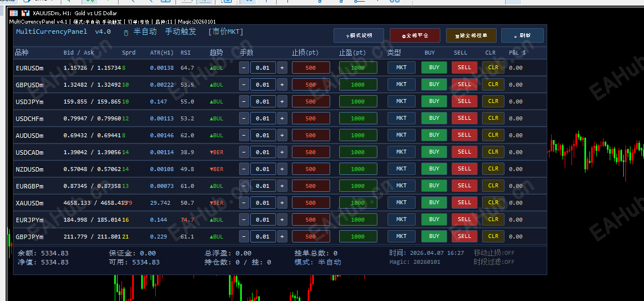Increase the AUDUSDm lot size with plus
644x301 pixels.
click(282, 135)
